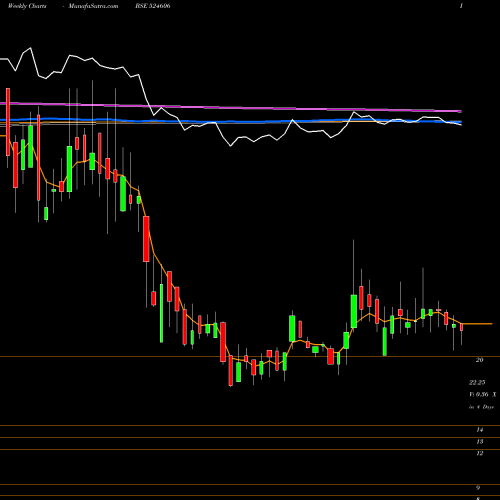Click the 'V: 0.36 X' volume text
The height and width of the screenshot is (500, 500).
[483, 394]
